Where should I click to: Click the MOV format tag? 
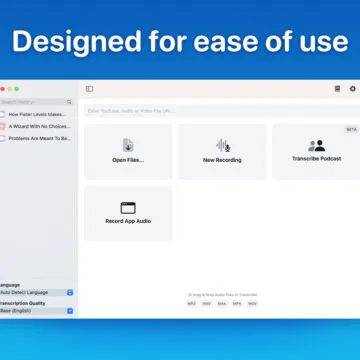[253, 304]
